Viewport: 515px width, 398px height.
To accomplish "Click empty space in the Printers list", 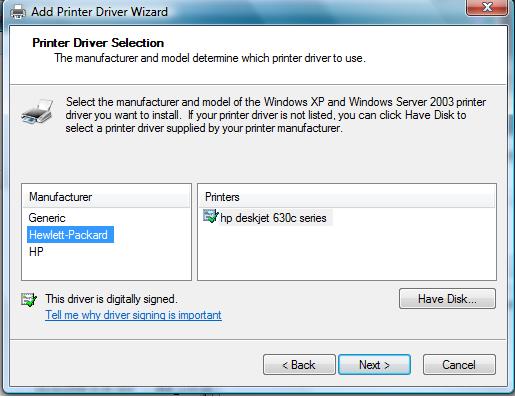I will point(347,253).
